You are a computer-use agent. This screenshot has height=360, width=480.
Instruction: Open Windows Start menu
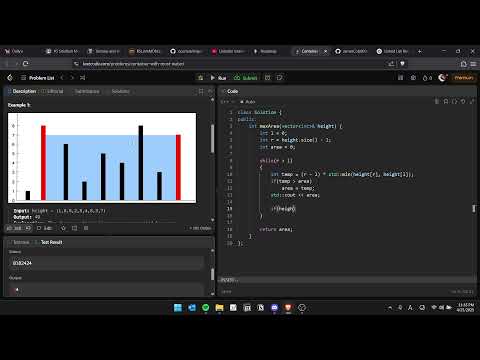tap(178, 308)
